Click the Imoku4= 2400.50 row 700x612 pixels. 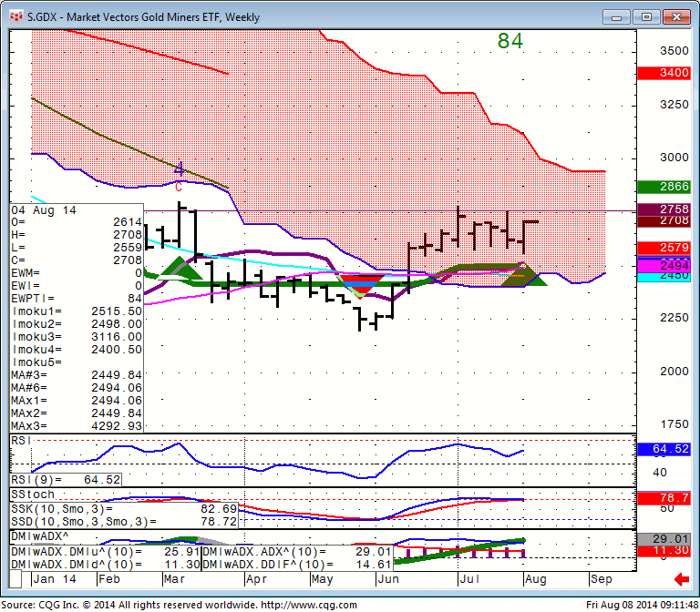pyautogui.click(x=77, y=350)
